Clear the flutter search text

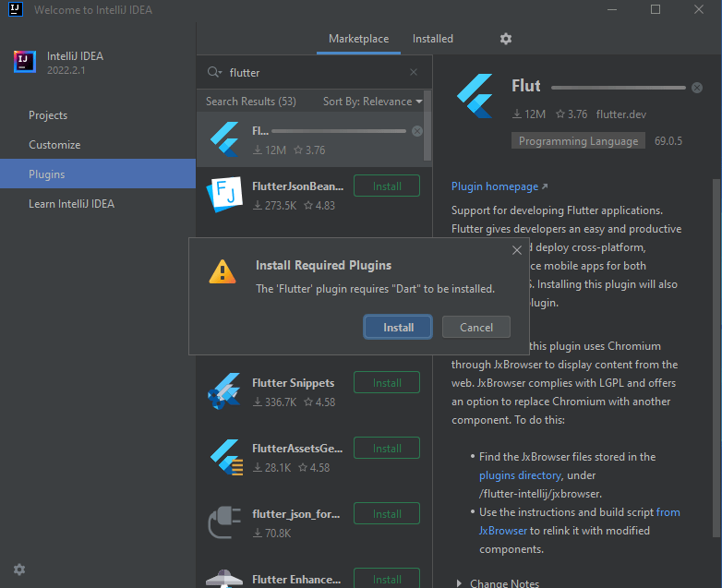(414, 72)
